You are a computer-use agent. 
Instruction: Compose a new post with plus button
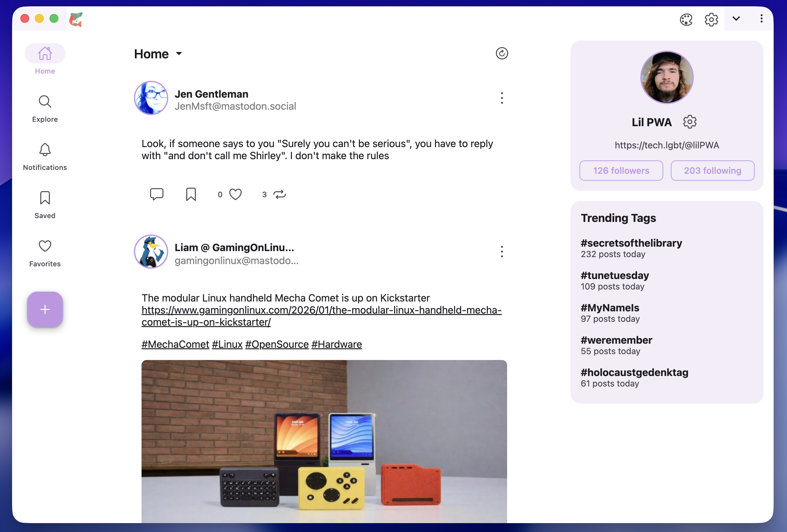45,309
